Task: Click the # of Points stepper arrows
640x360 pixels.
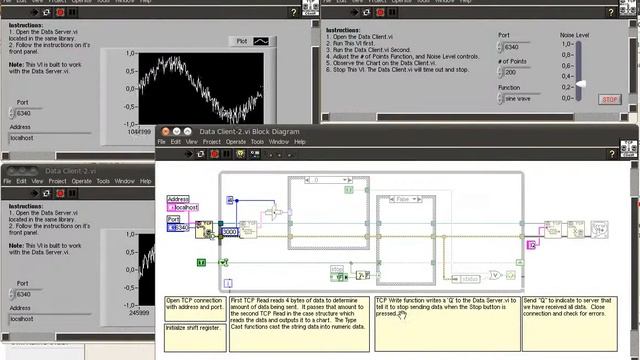Action: (x=500, y=72)
